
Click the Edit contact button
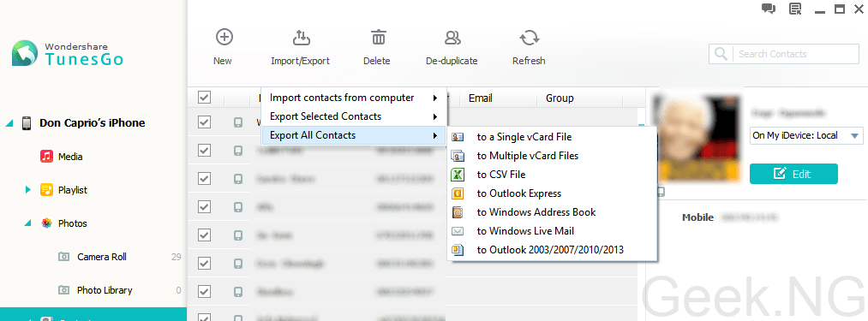pyautogui.click(x=793, y=174)
